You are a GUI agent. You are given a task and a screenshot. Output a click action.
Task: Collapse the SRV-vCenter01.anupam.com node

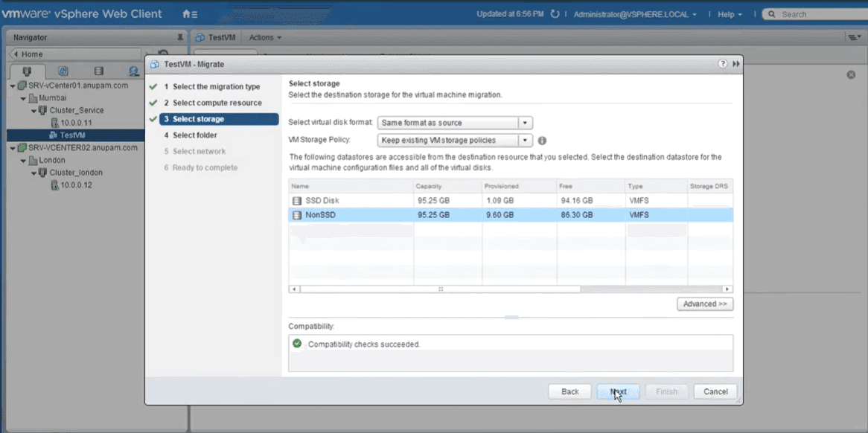13,86
